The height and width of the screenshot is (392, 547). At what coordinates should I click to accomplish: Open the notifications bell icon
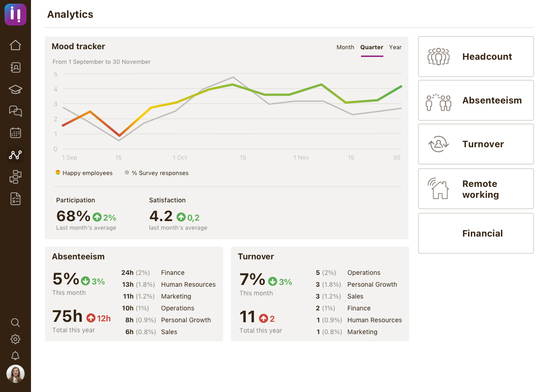pos(15,356)
